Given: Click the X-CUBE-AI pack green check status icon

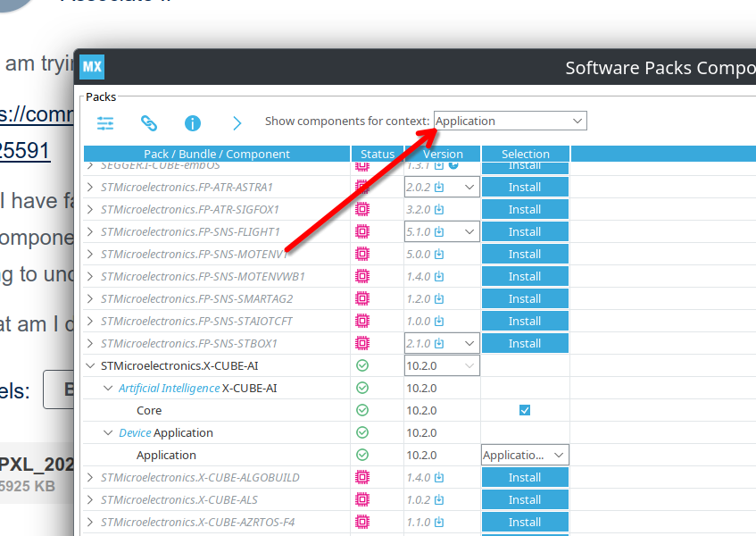Looking at the screenshot, I should click(x=362, y=365).
